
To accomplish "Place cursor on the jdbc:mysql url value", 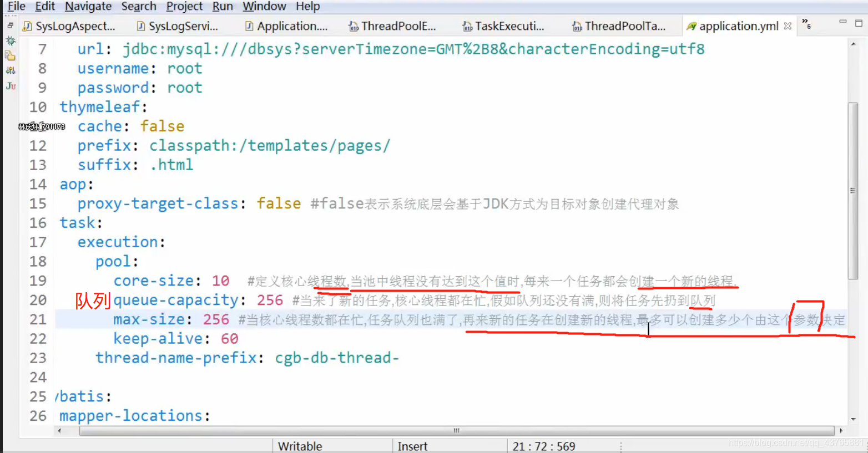I will tap(413, 49).
